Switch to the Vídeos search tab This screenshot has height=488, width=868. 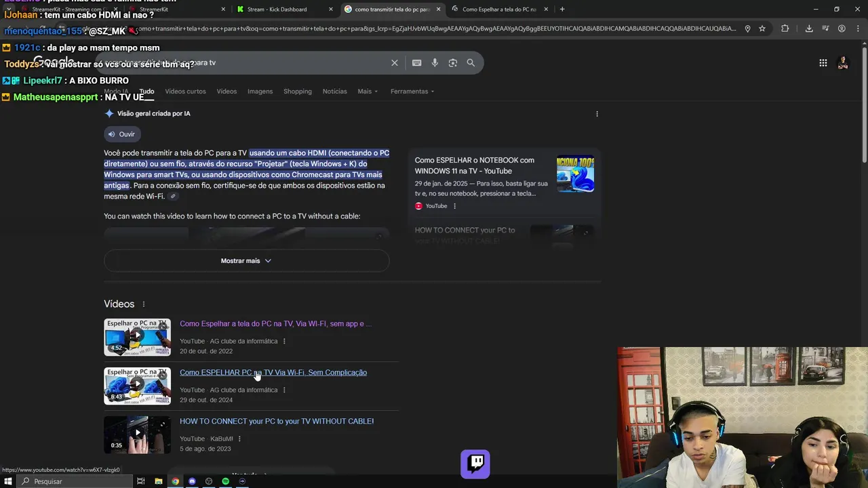pos(226,91)
